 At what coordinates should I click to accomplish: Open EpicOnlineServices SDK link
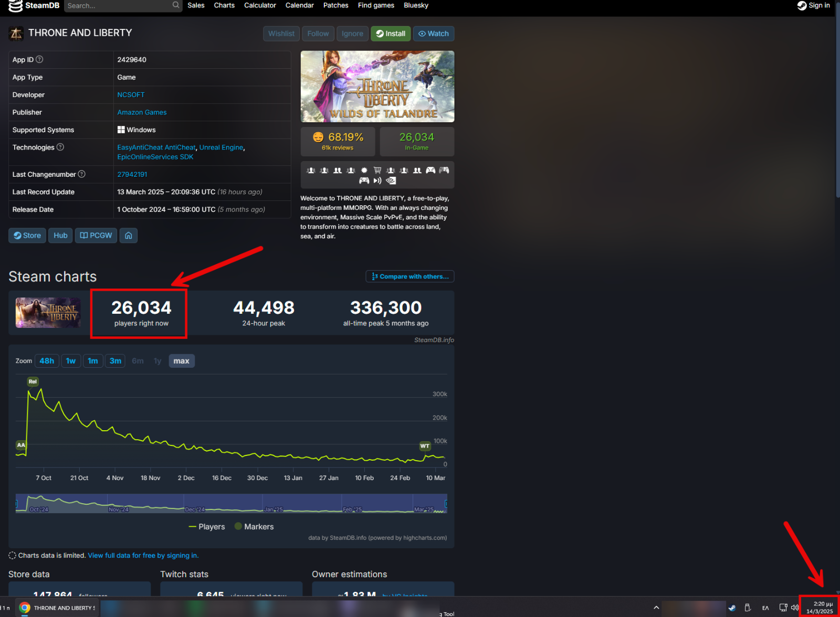tap(155, 157)
